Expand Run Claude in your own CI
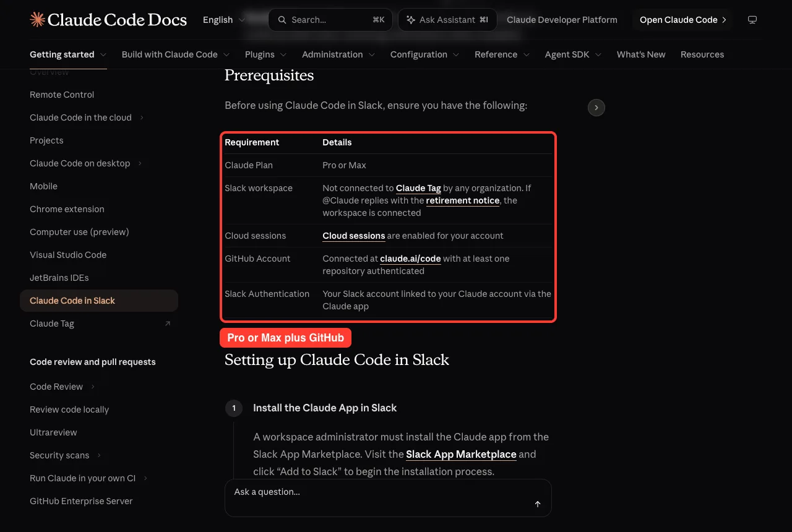The height and width of the screenshot is (532, 792). click(x=145, y=478)
